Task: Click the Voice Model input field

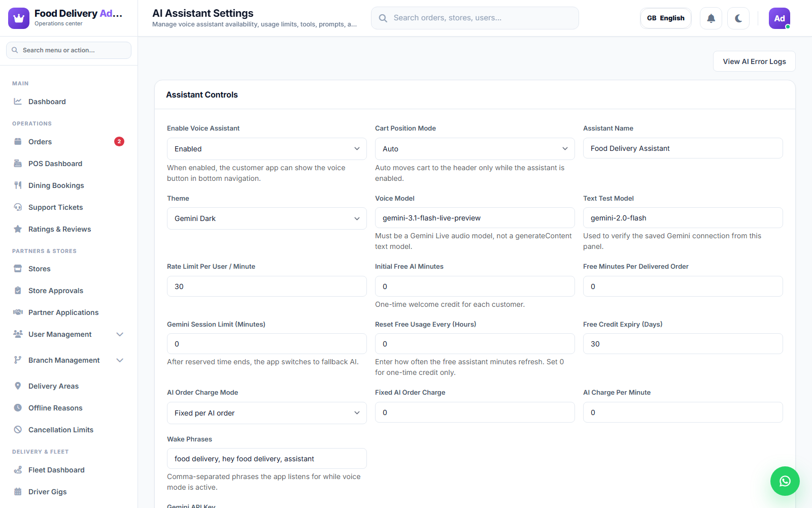Action: click(x=475, y=218)
